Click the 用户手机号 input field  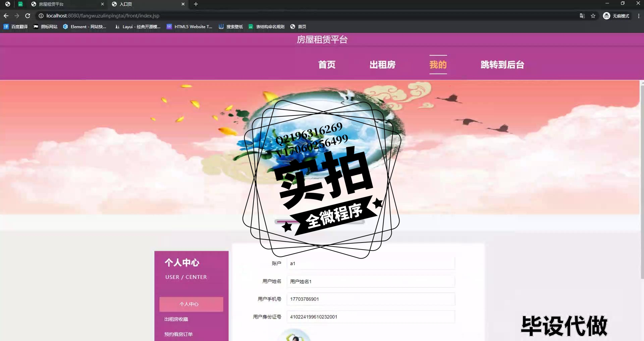(371, 299)
